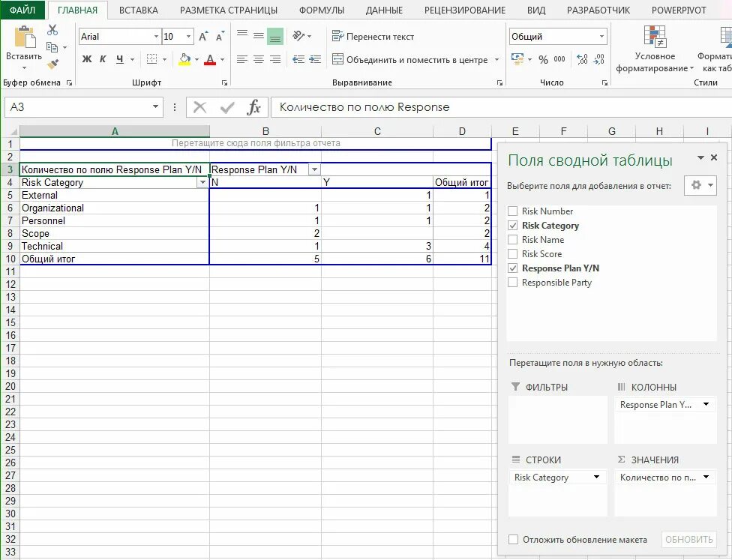This screenshot has height=560, width=732.
Task: Open the font name dropdown
Action: 156,37
